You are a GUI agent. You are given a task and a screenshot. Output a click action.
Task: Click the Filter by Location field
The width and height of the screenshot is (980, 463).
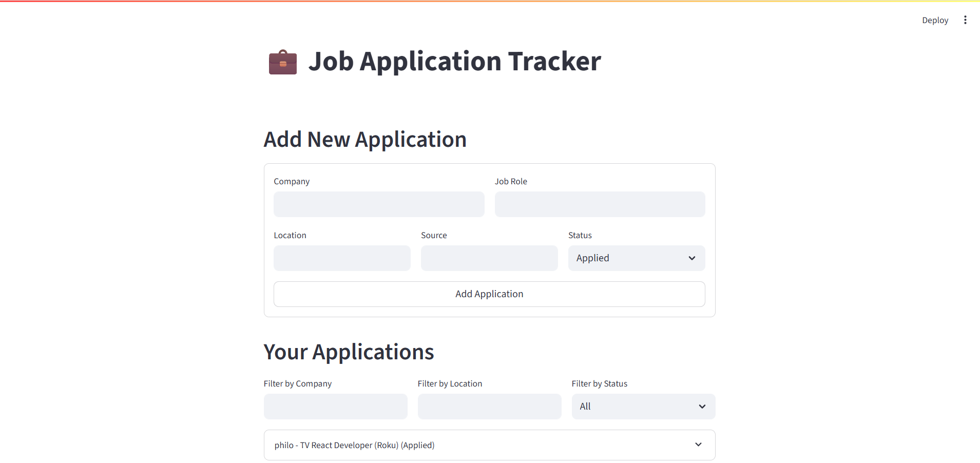(x=489, y=407)
